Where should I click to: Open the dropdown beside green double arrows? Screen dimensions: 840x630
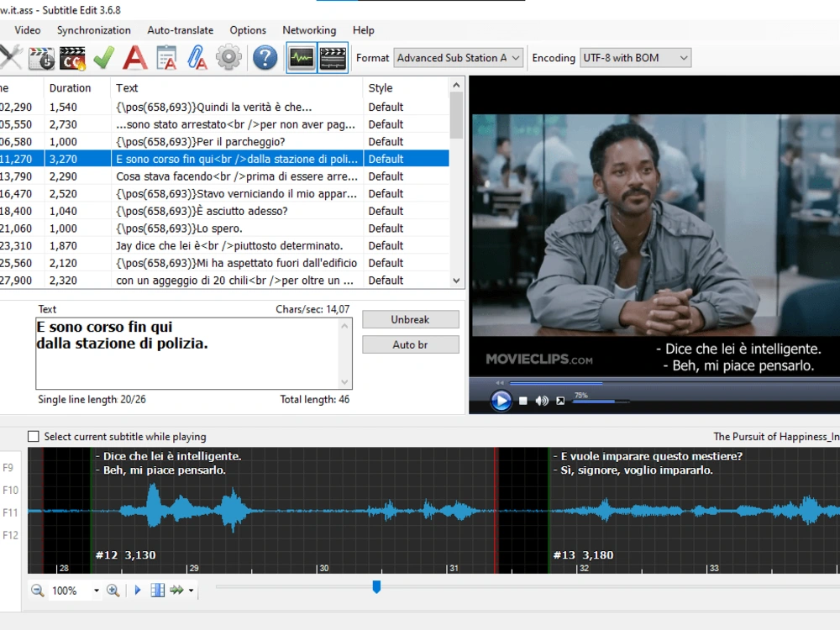click(x=191, y=591)
